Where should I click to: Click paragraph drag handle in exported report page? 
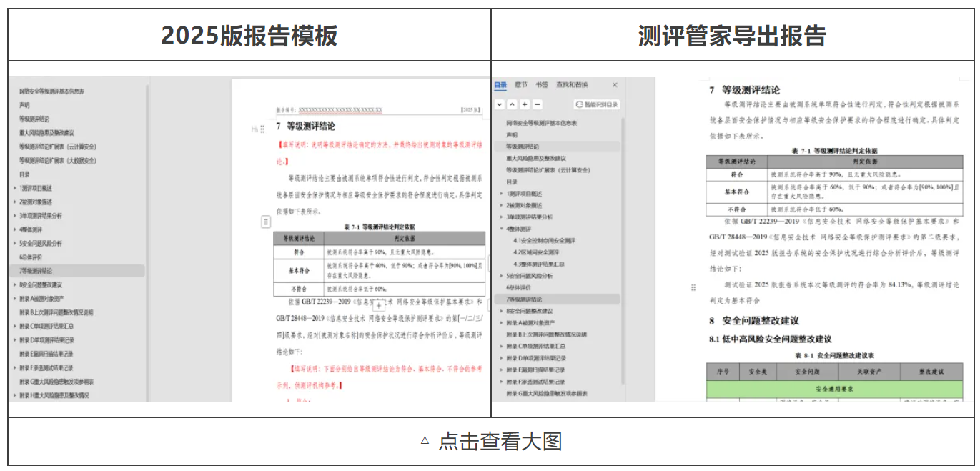(693, 287)
